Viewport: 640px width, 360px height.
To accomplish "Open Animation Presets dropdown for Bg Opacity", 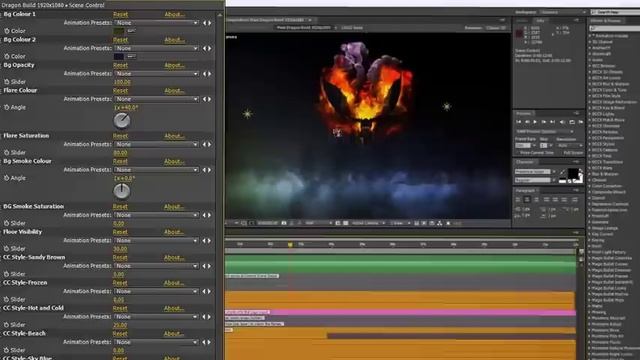I will click(x=156, y=74).
